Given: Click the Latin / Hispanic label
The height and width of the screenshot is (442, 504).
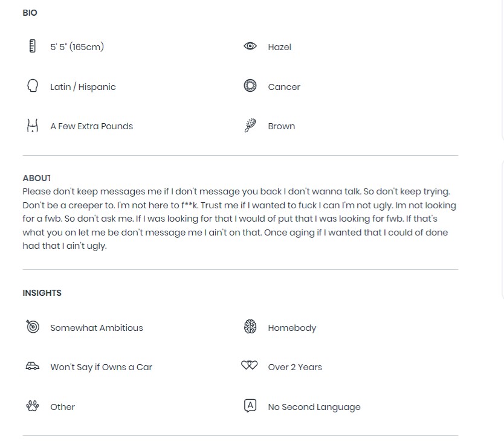Looking at the screenshot, I should coord(83,87).
